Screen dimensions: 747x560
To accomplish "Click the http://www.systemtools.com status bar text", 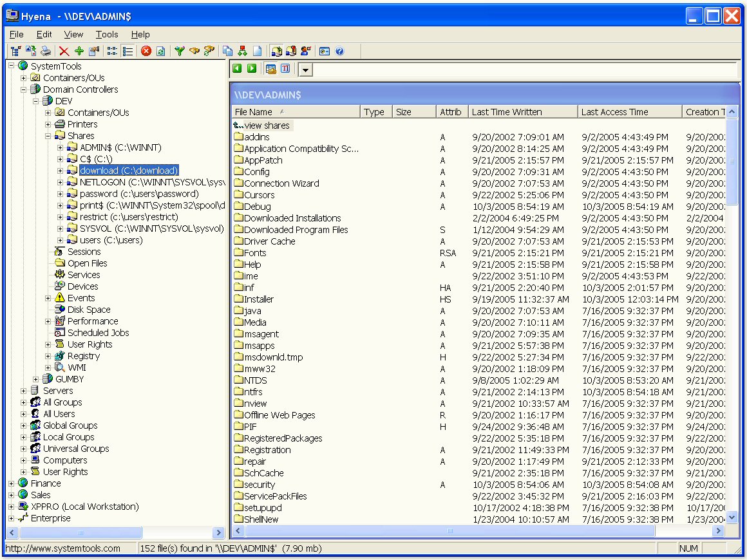I will [x=62, y=548].
